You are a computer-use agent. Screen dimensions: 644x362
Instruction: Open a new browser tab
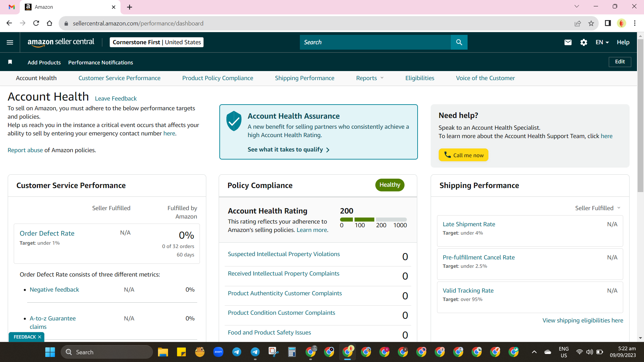click(x=130, y=7)
